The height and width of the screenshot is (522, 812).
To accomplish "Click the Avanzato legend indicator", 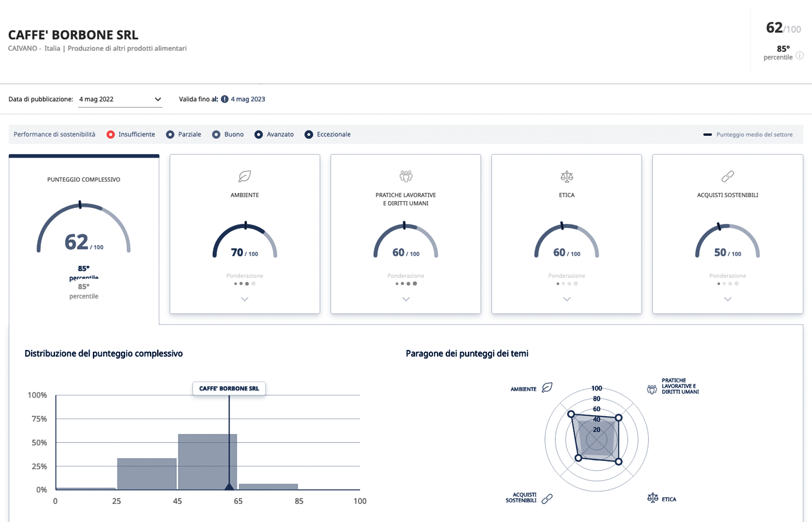I will pos(259,134).
